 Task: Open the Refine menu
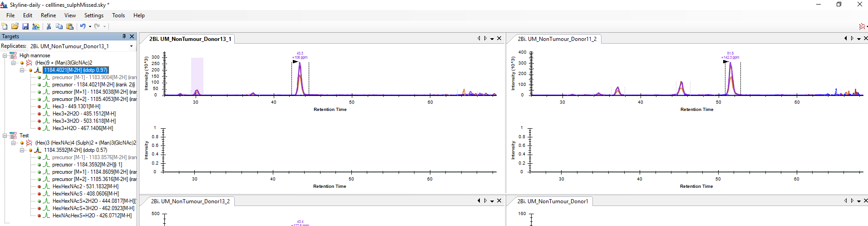pos(48,15)
